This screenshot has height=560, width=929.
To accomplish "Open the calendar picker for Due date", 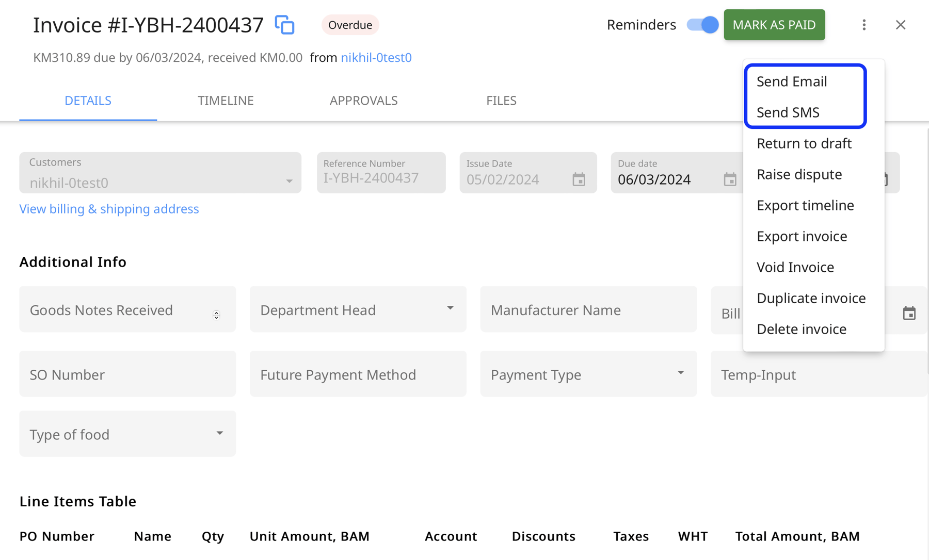I will click(730, 179).
